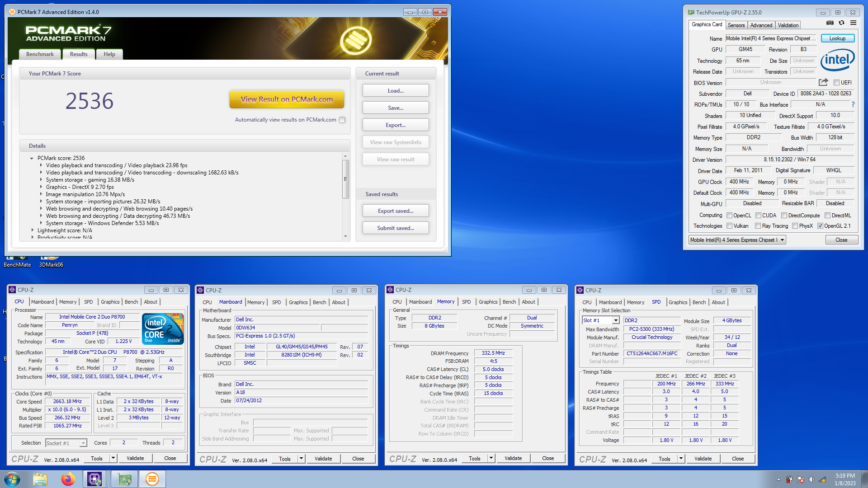Switch to the Sensors tab in GPU-Z
The image size is (868, 488).
point(736,25)
